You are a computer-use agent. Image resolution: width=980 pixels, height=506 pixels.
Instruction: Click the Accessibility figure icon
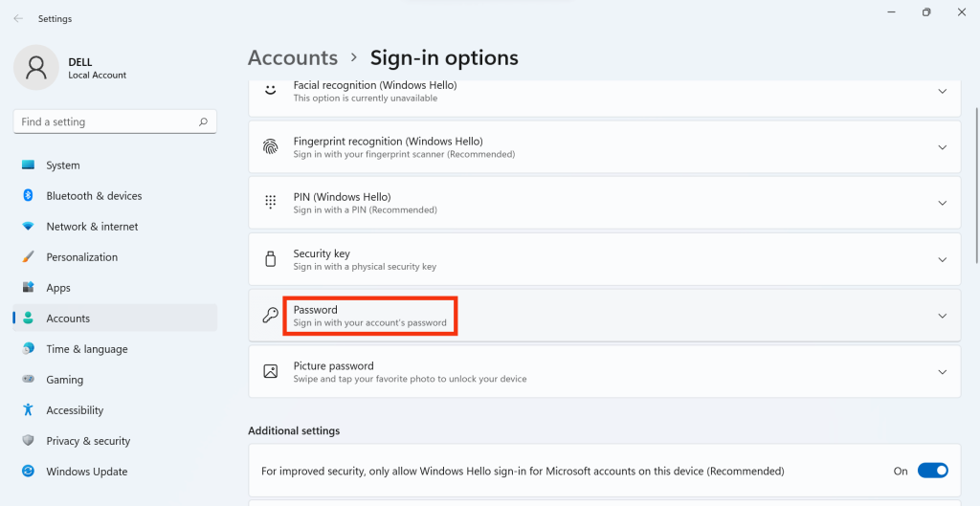coord(28,409)
